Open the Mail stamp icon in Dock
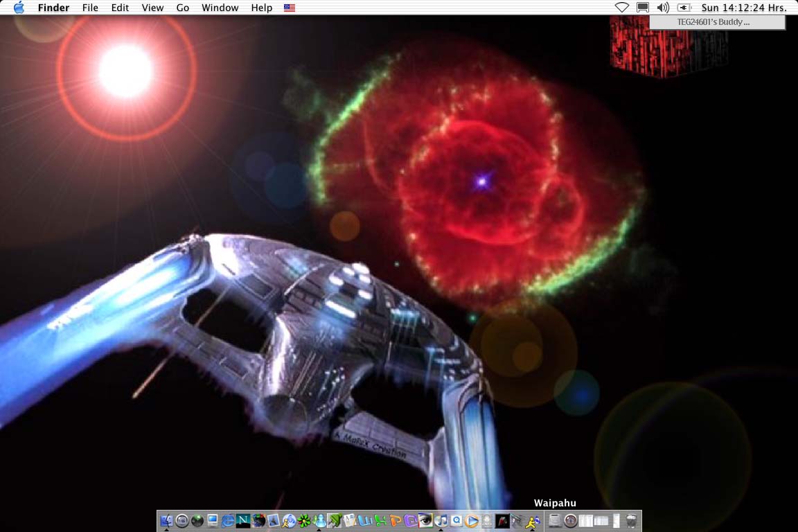Screen dimensions: 798x532 (x=274, y=521)
